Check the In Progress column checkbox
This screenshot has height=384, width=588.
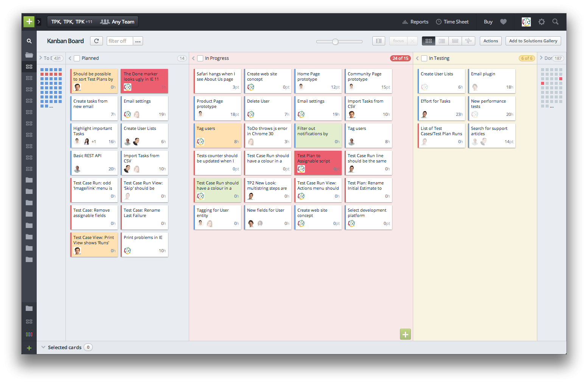pyautogui.click(x=200, y=58)
